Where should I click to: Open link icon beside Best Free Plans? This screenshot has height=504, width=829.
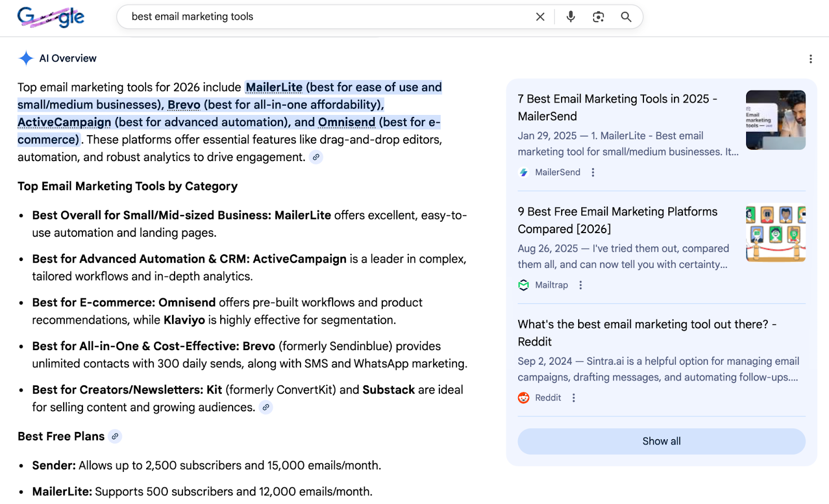click(x=115, y=436)
